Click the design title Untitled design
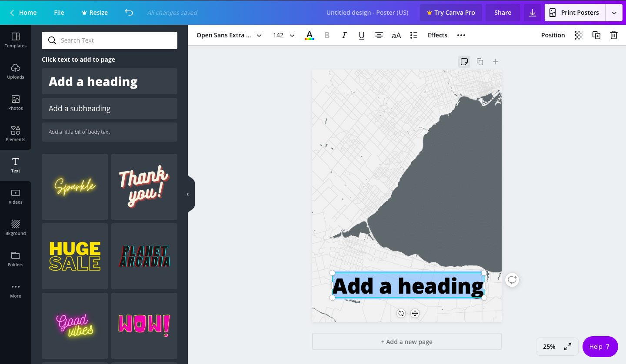This screenshot has height=364, width=626. pos(367,13)
